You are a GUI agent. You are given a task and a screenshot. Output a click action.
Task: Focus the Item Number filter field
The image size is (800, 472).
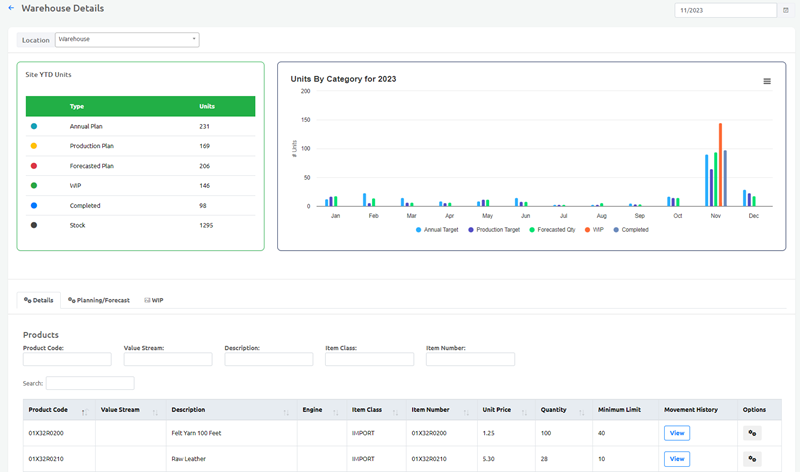point(470,359)
